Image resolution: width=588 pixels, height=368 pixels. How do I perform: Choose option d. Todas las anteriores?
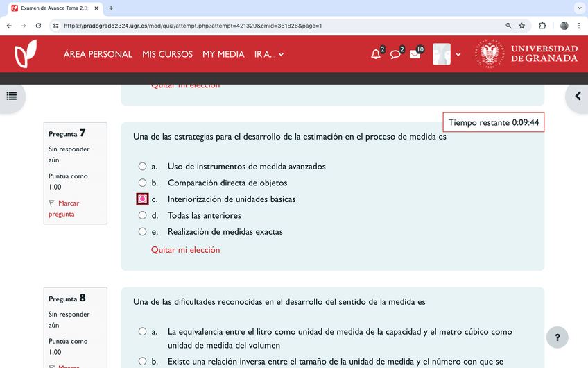(142, 215)
